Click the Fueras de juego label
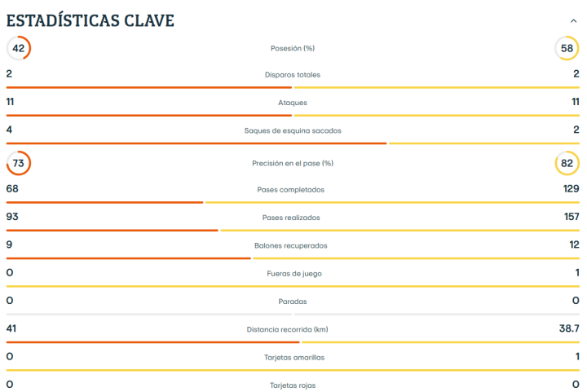The height and width of the screenshot is (392, 587). point(293,274)
